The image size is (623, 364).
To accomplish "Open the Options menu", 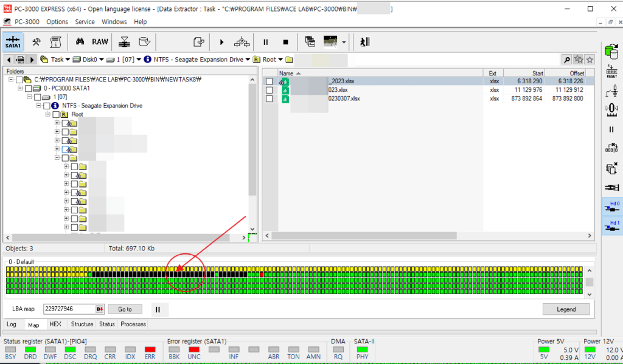I will point(57,22).
